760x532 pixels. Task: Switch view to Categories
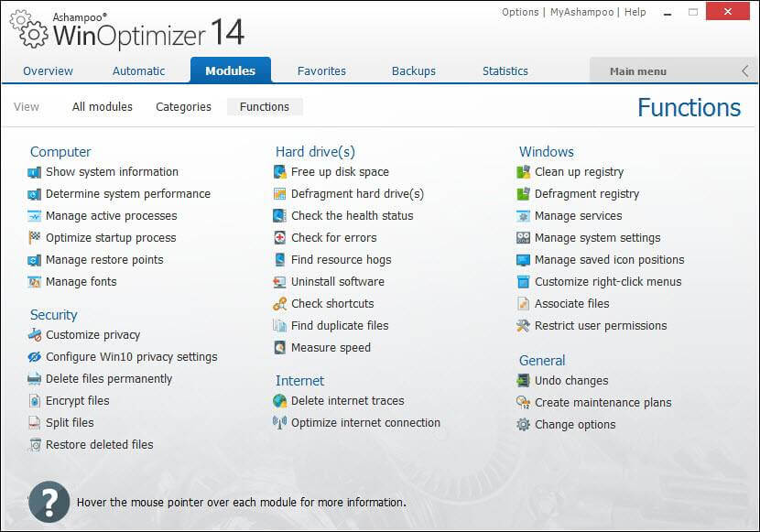[183, 106]
